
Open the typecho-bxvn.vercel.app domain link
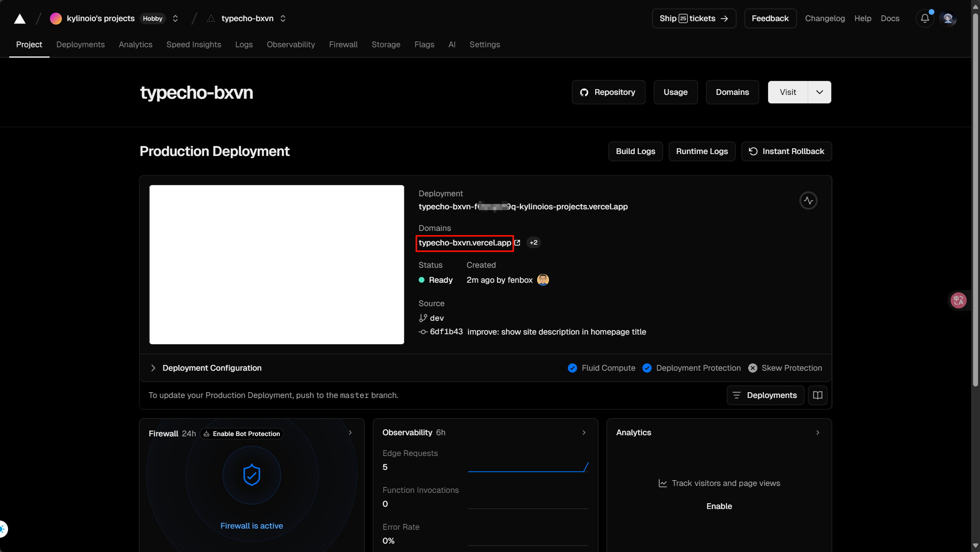[464, 243]
